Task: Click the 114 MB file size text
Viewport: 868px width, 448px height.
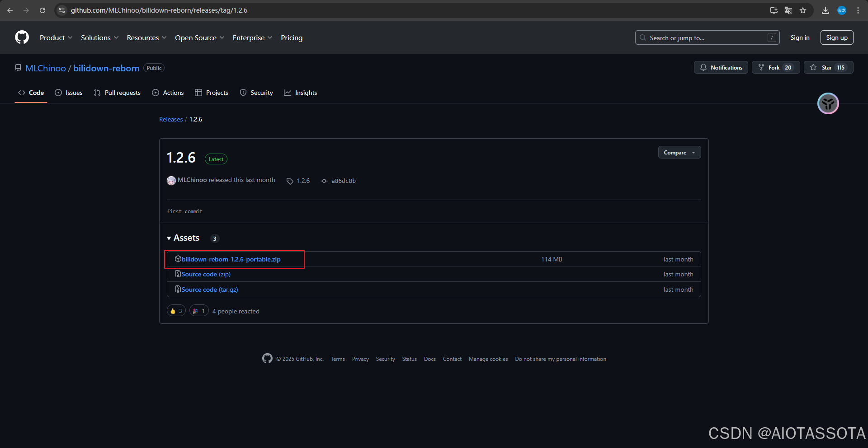Action: tap(552, 259)
